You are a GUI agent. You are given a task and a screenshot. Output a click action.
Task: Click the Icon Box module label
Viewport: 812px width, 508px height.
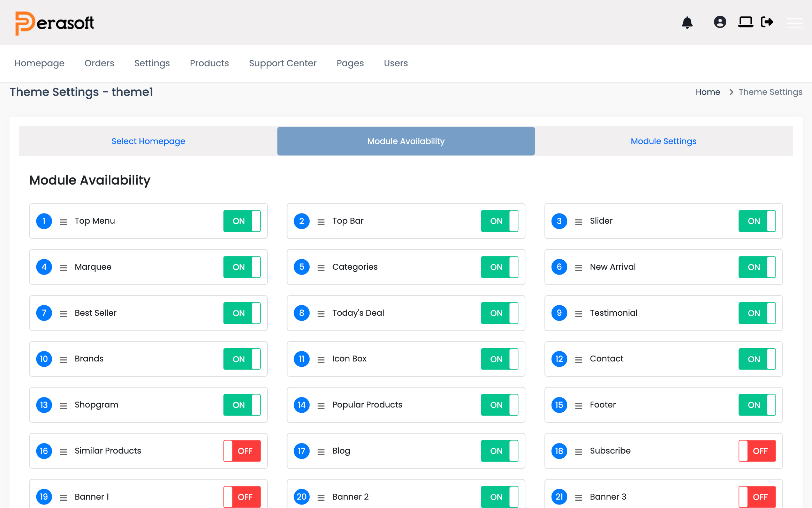click(349, 359)
